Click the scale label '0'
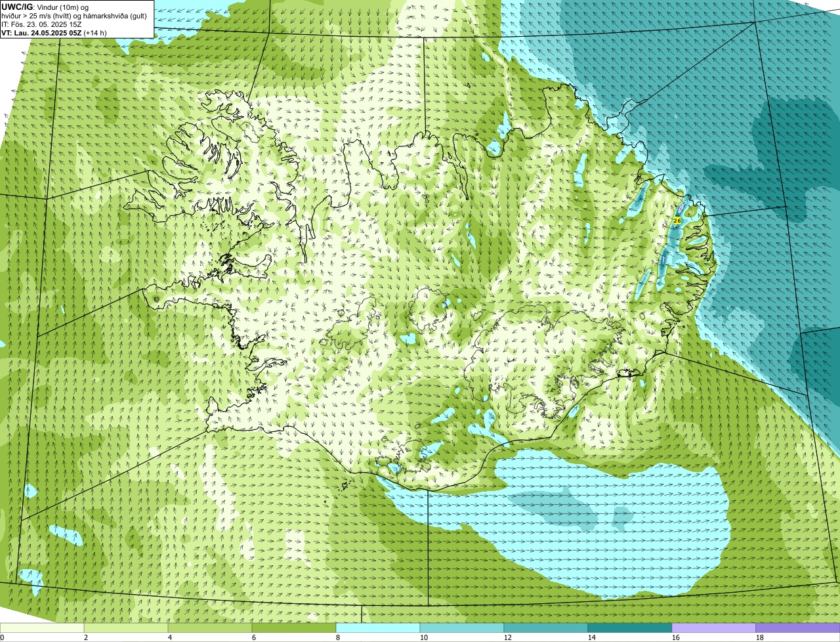This screenshot has height=642, width=840. point(2,637)
